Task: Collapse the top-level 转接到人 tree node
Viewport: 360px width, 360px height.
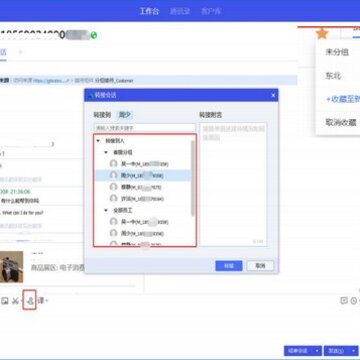Action: (98, 141)
